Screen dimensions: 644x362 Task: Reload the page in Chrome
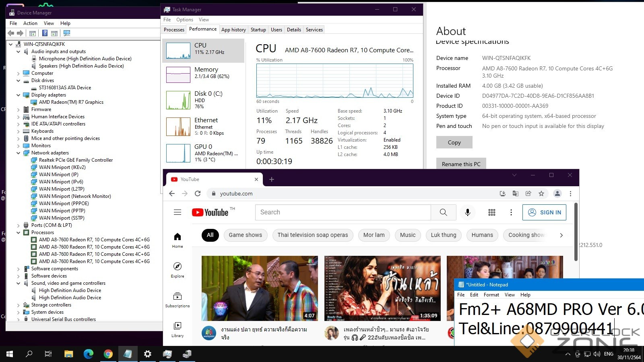(x=198, y=193)
